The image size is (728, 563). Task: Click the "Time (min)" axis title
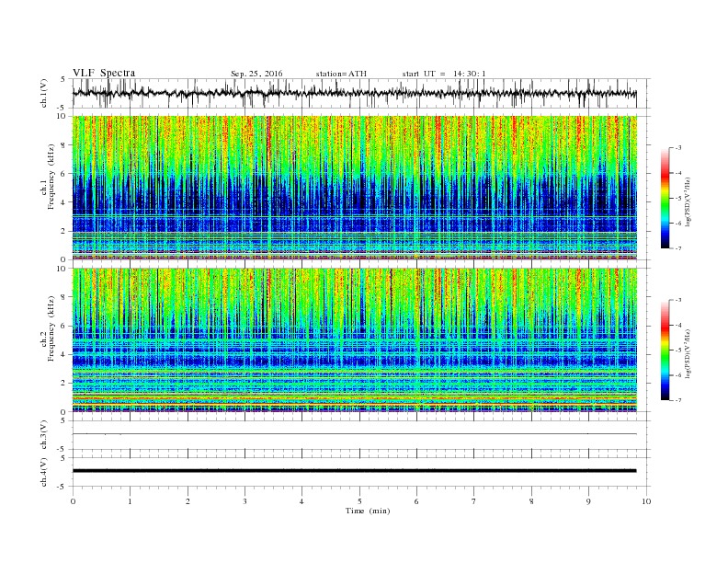click(x=368, y=511)
